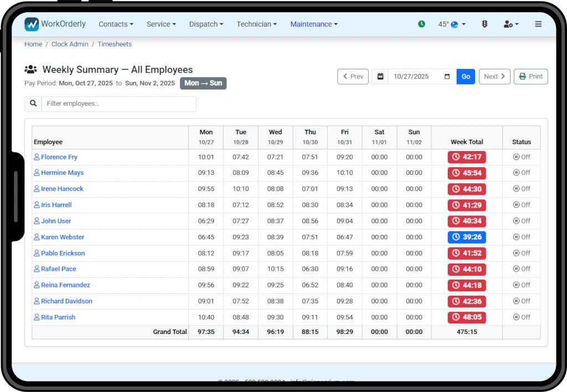Open the hamburger menu icon
The height and width of the screenshot is (392, 567).
538,24
